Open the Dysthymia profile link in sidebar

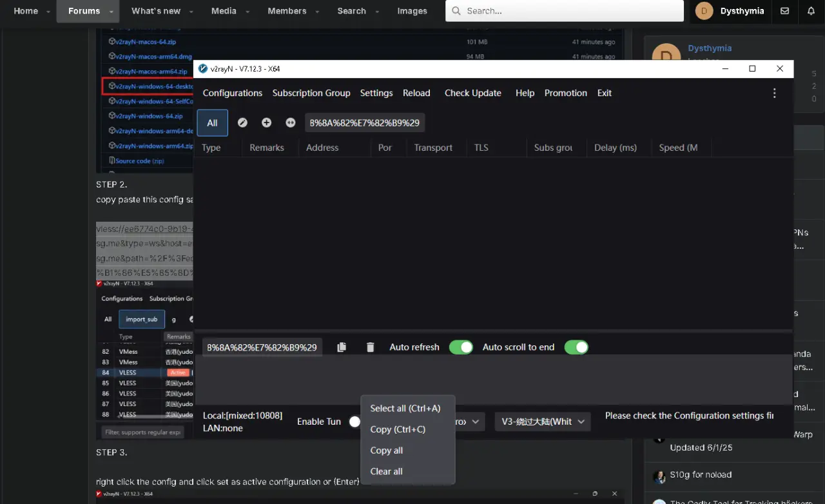click(x=710, y=48)
